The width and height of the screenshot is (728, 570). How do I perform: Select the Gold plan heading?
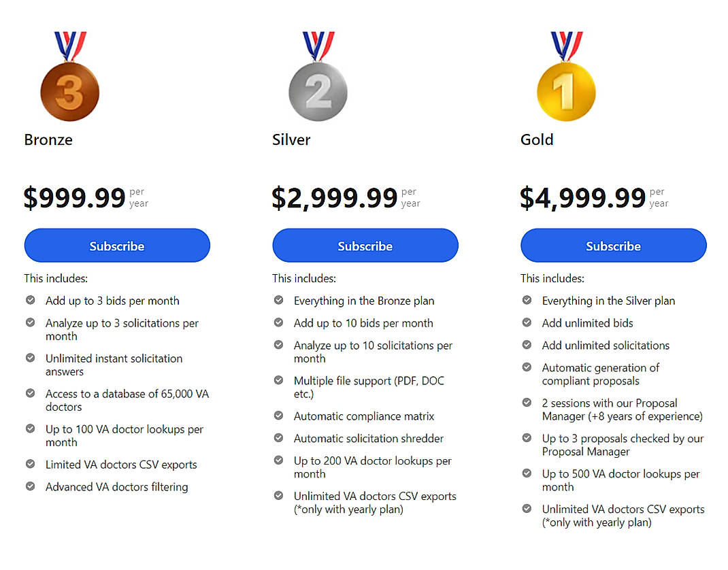click(537, 140)
